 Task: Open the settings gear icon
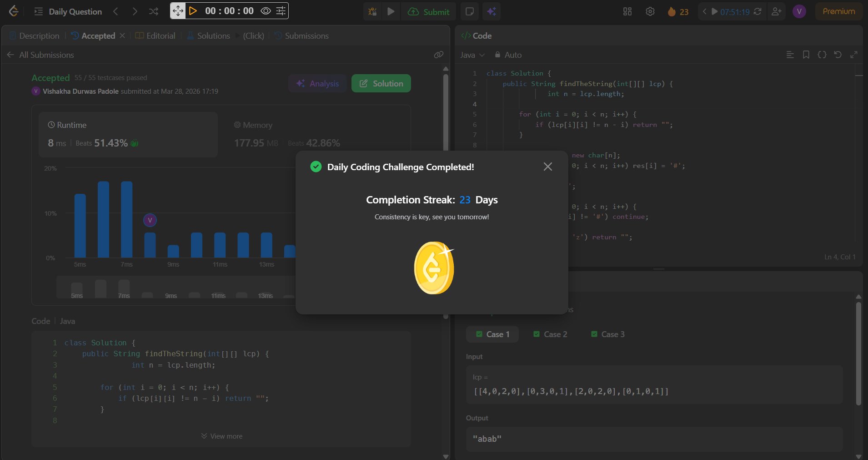coord(650,11)
